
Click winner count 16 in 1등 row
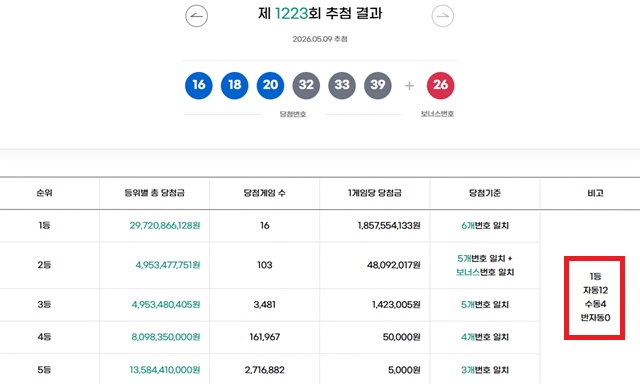[x=264, y=225]
